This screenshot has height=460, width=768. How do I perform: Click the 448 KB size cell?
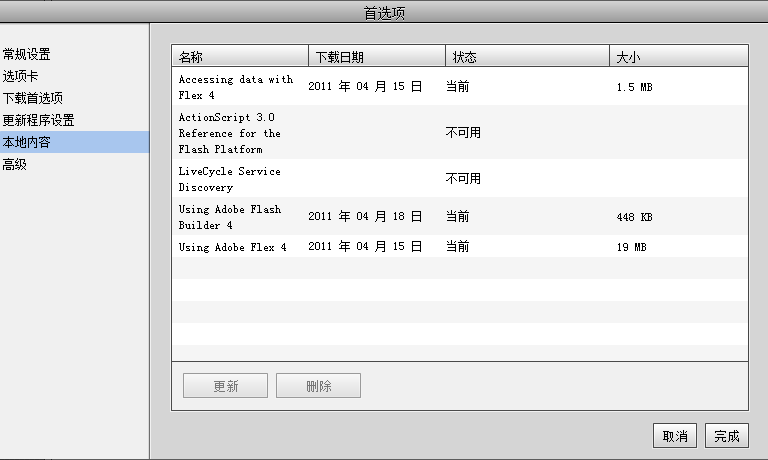point(634,217)
